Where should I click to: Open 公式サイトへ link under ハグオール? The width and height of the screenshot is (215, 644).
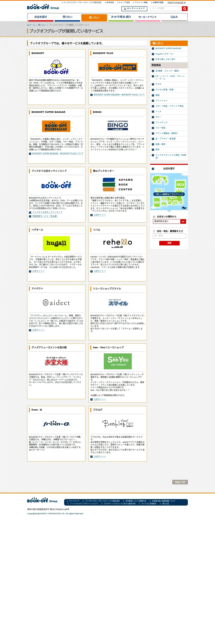point(38,271)
